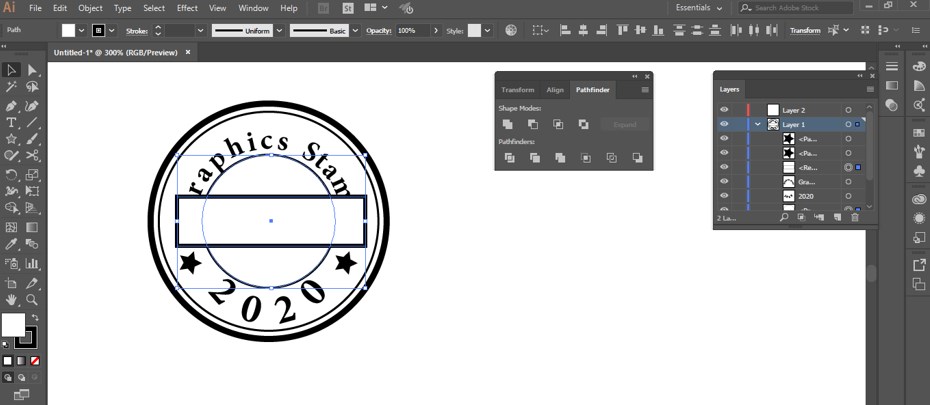930x405 pixels.
Task: Expand the Opacity slider arrow
Action: point(437,30)
